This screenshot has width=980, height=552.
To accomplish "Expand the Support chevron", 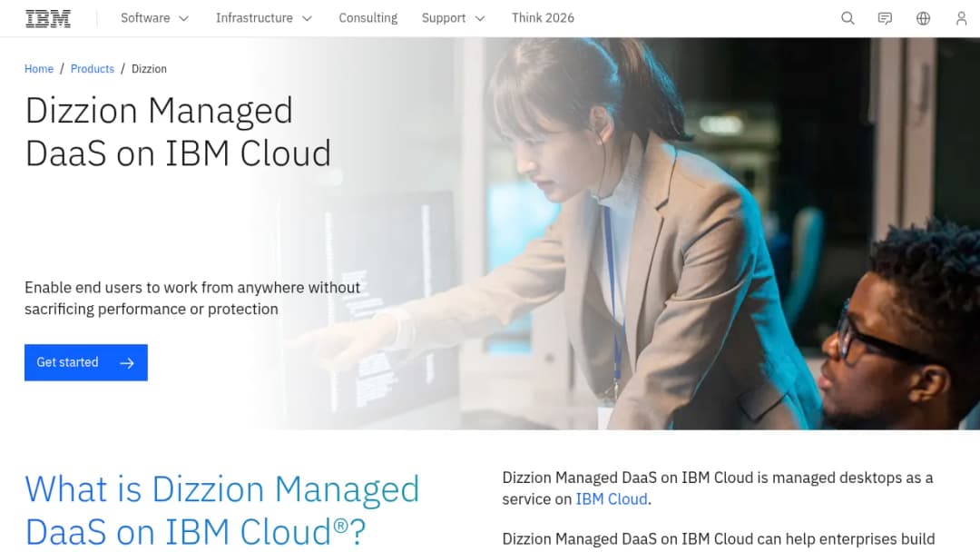I will click(480, 19).
